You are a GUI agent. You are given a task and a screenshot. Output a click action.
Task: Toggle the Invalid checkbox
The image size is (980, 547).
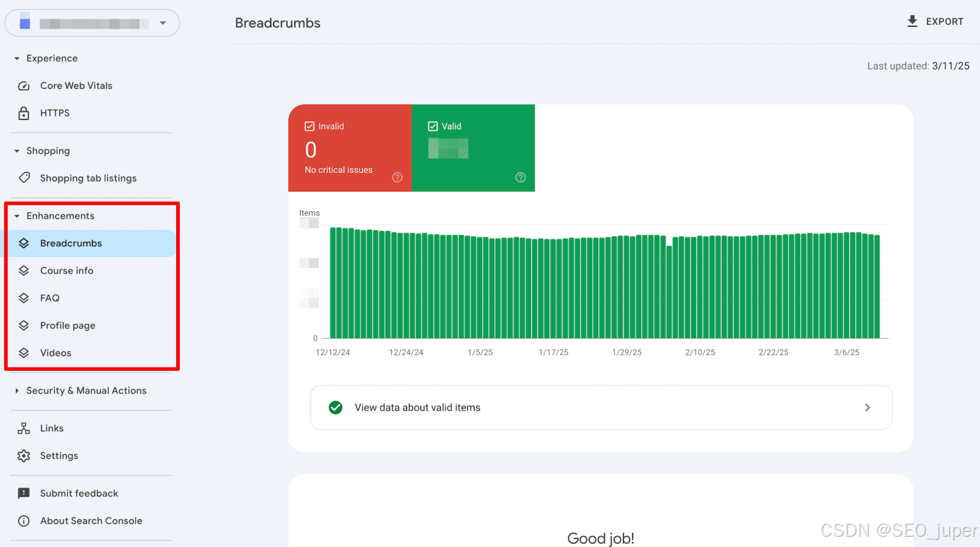click(309, 126)
